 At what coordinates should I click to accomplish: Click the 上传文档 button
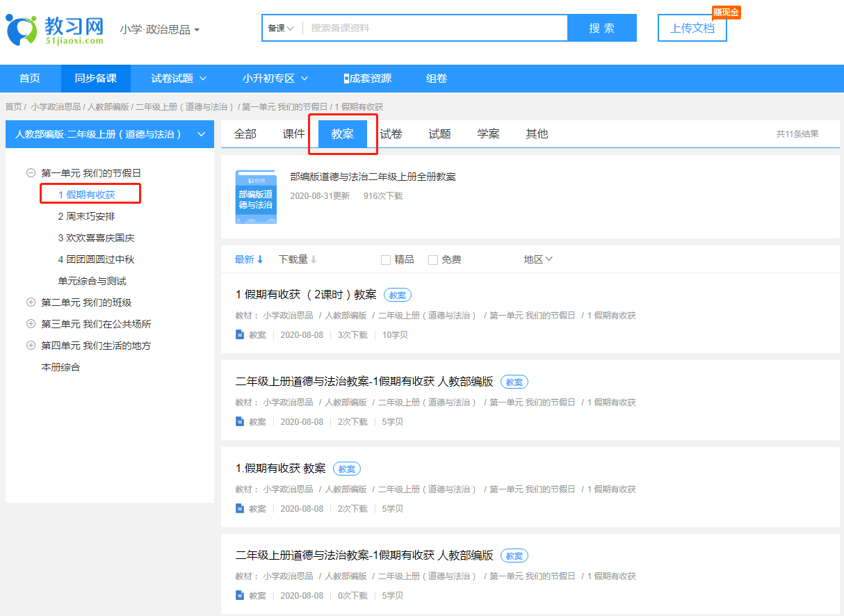tap(692, 29)
